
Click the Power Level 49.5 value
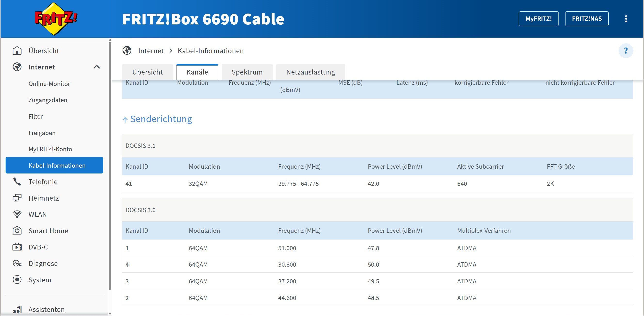tap(373, 281)
